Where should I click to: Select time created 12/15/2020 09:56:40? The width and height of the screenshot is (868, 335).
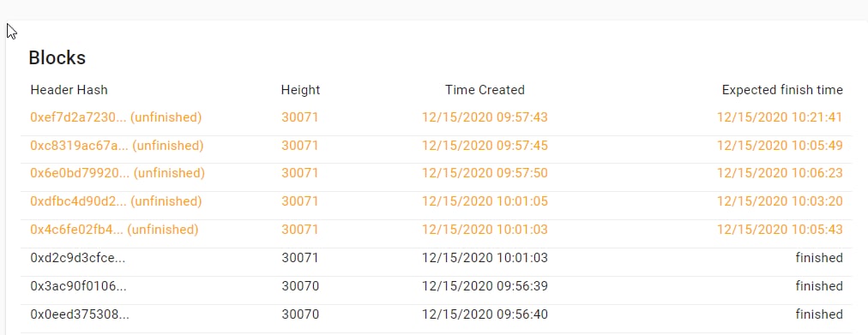pos(485,314)
